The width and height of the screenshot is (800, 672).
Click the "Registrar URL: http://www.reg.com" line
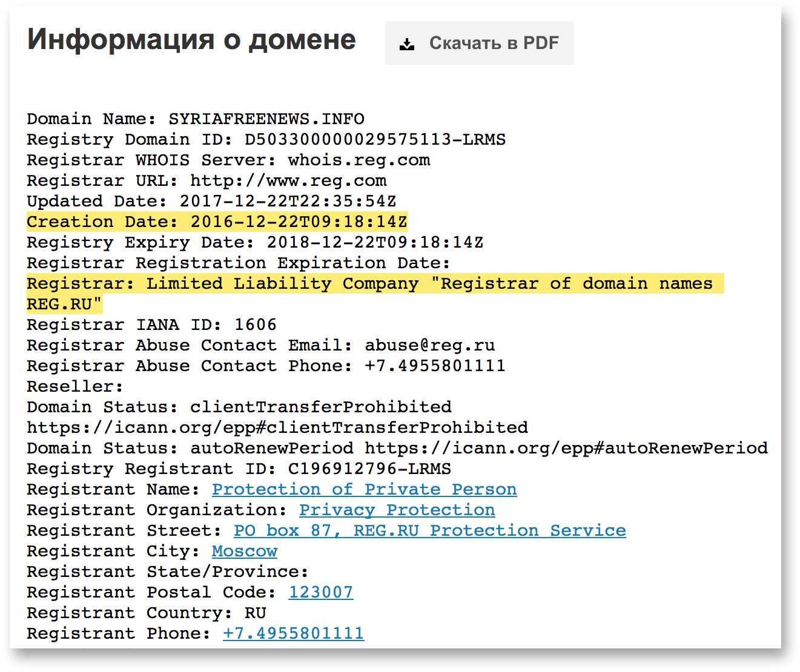click(207, 180)
